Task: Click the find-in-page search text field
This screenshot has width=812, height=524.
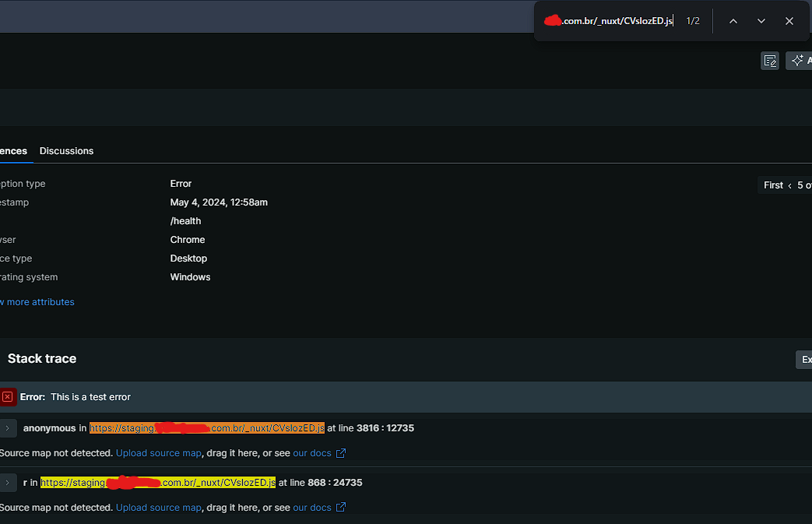Action: tap(609, 21)
